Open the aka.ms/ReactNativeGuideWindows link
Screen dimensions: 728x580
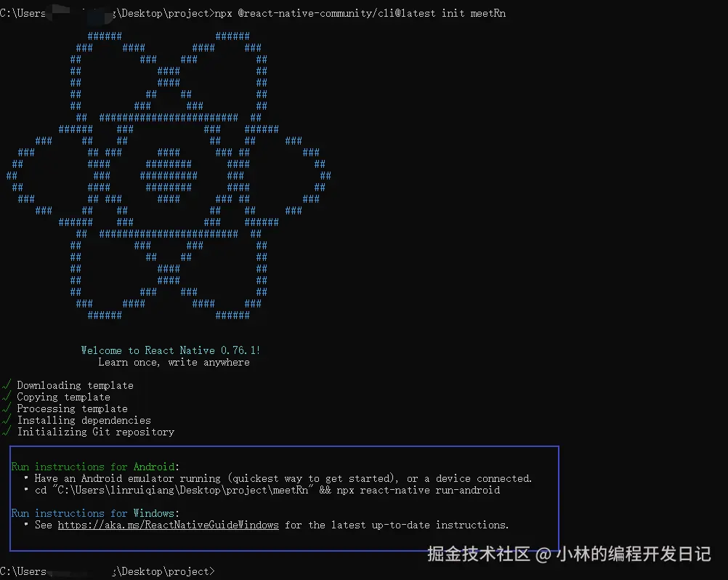(168, 525)
